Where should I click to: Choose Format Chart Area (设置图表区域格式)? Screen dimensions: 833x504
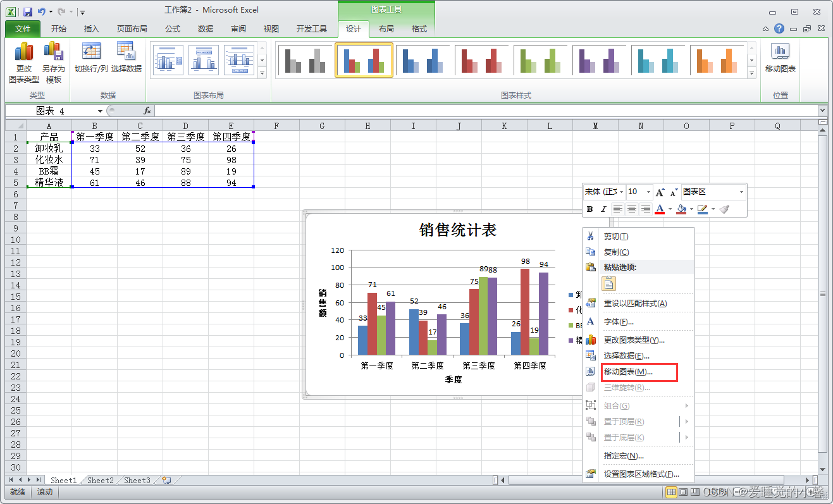click(x=638, y=474)
